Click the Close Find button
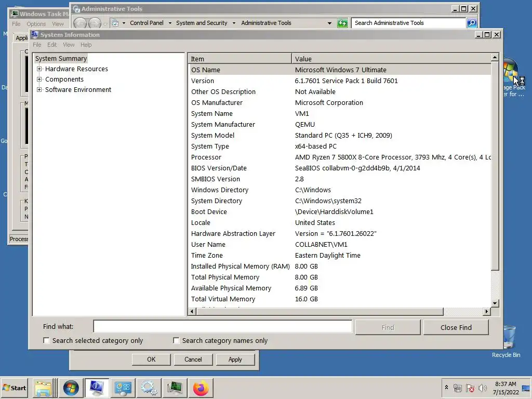 coord(456,327)
